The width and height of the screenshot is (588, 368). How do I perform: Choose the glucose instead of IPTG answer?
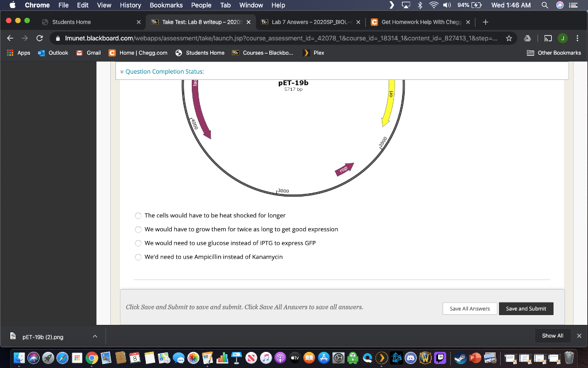click(x=138, y=243)
